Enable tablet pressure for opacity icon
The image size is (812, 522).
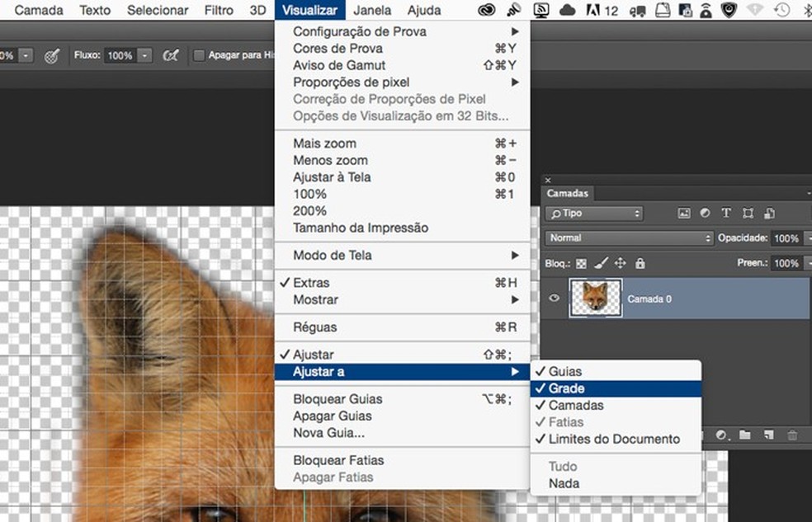pyautogui.click(x=51, y=55)
